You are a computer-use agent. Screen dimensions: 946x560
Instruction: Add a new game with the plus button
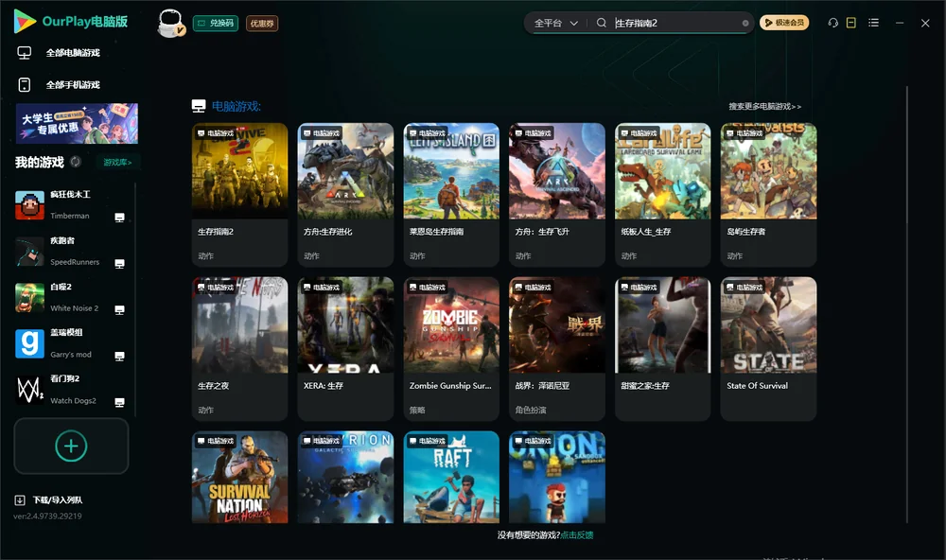[71, 446]
